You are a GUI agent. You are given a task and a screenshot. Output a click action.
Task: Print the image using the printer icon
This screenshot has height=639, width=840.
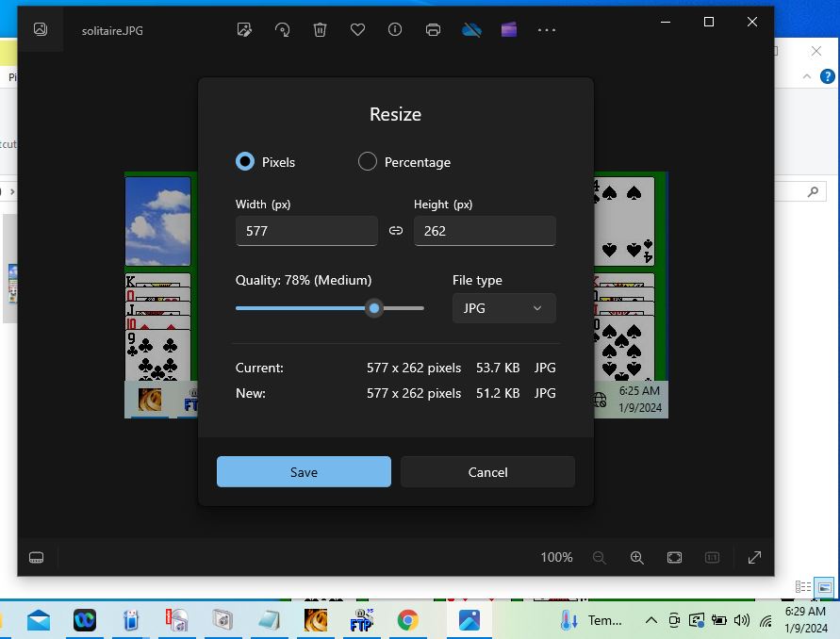pyautogui.click(x=433, y=30)
